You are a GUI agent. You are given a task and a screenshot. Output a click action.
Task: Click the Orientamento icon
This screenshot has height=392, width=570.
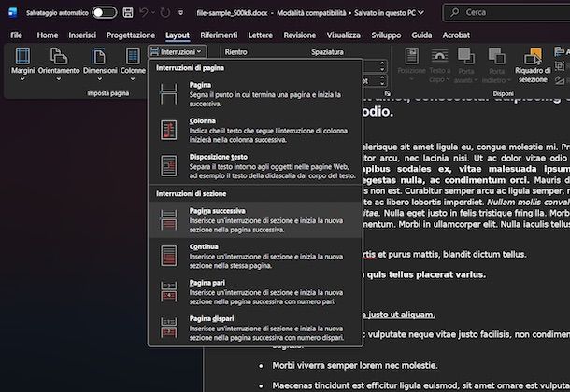(x=59, y=56)
